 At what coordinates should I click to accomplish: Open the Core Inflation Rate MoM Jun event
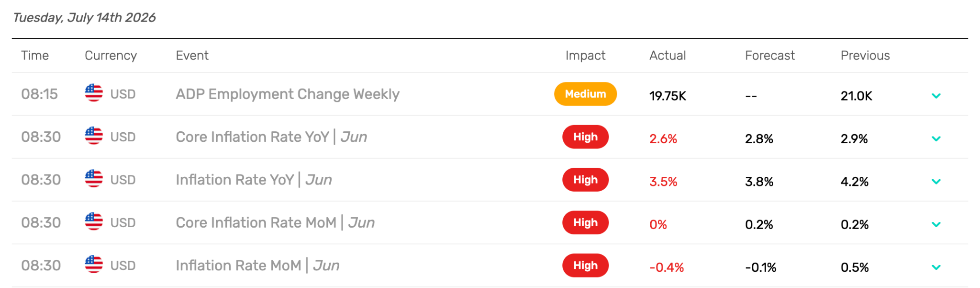point(275,223)
